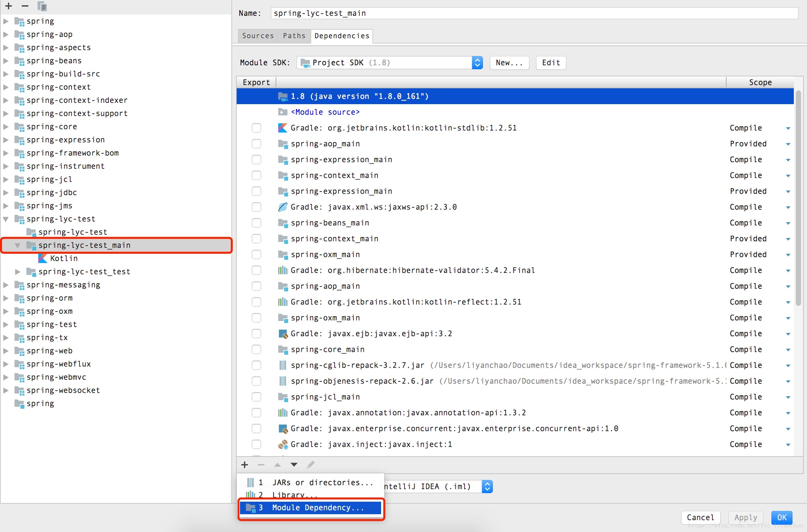Check export box for javax.ejb-api
The height and width of the screenshot is (532, 807).
[256, 334]
